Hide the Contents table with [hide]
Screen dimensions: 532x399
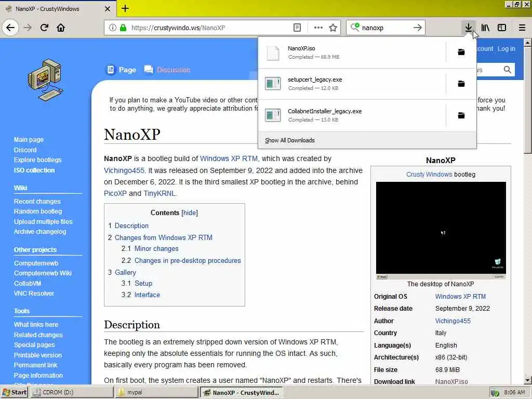coord(190,212)
